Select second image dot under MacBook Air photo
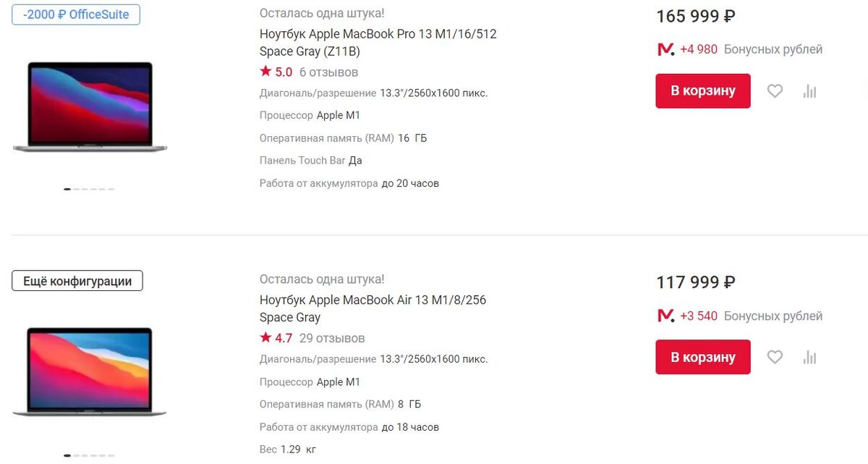868x464 pixels. 76,455
